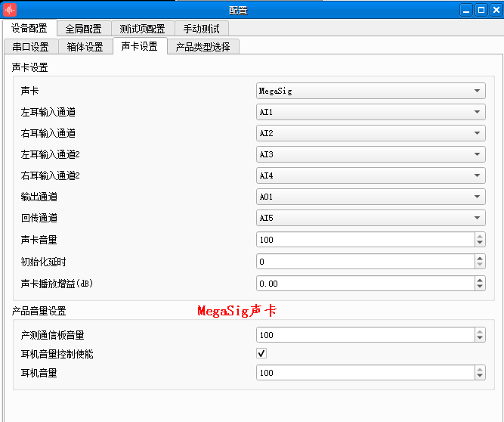
Task: Select the 串口设置 sub-tab
Action: (x=31, y=47)
